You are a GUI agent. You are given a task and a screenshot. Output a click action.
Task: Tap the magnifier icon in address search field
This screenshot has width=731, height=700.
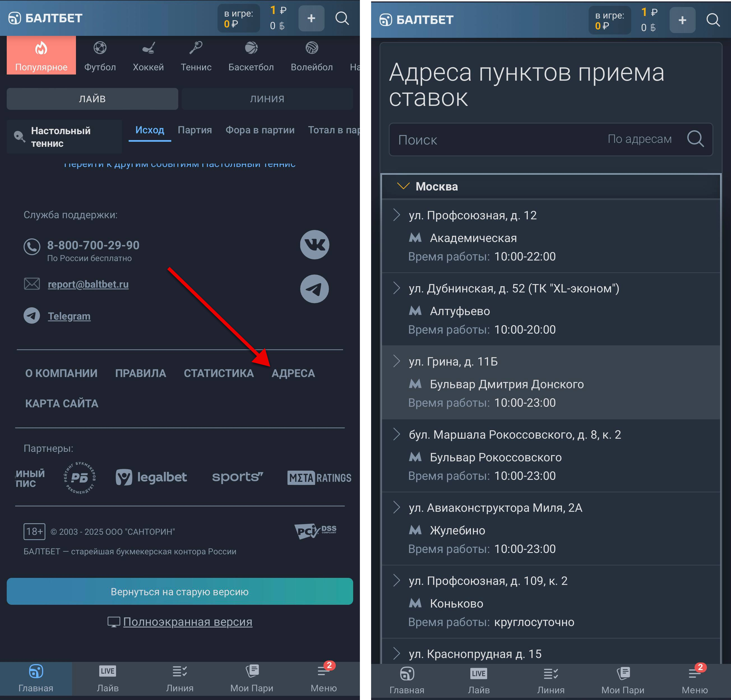click(x=695, y=139)
